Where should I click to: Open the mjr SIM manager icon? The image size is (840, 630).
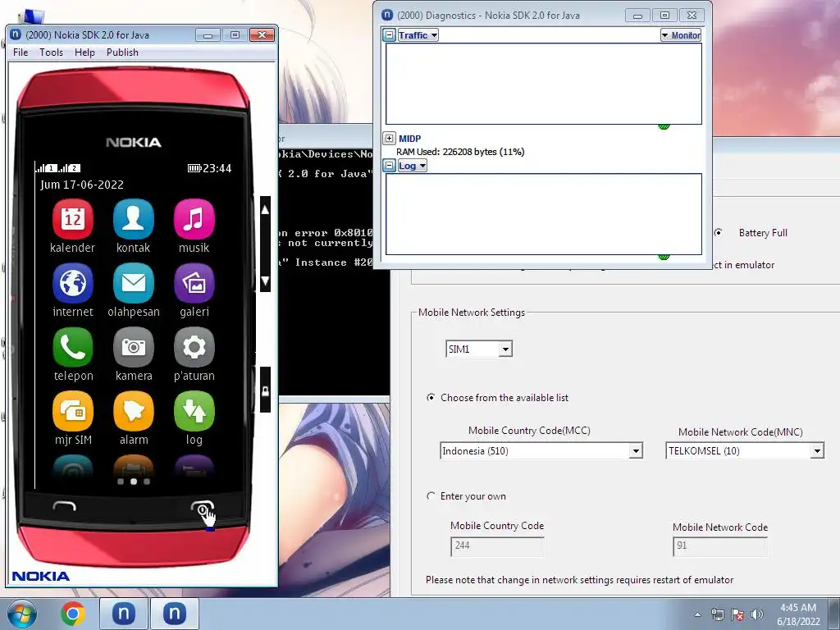(x=73, y=411)
